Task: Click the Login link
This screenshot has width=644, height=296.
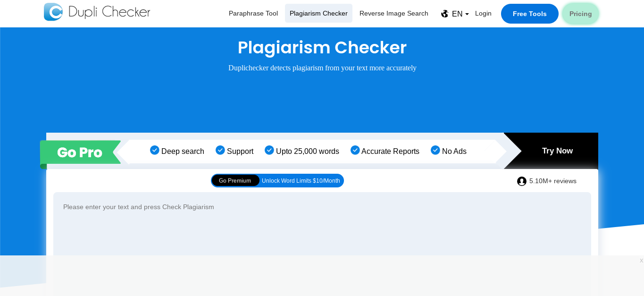Action: tap(483, 13)
